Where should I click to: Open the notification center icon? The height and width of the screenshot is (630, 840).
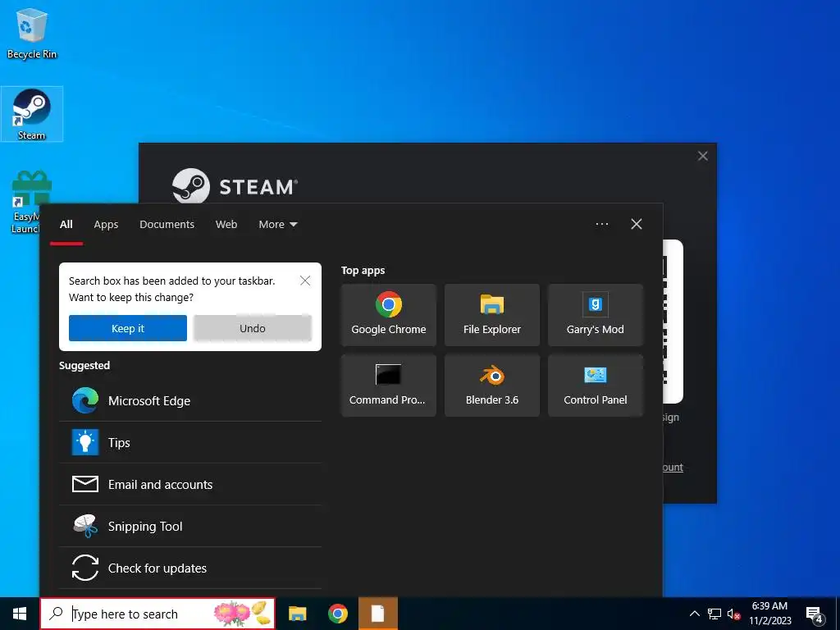pos(815,614)
